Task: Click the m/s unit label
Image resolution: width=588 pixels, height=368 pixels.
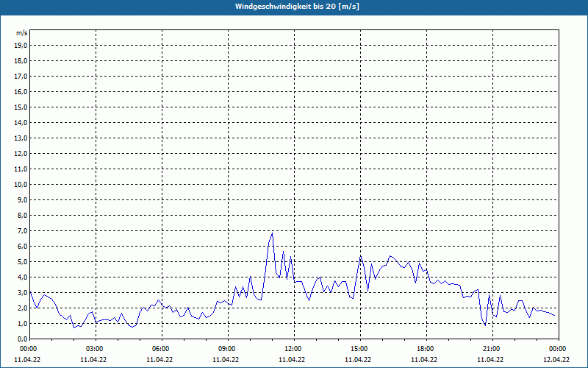Action: pyautogui.click(x=22, y=33)
